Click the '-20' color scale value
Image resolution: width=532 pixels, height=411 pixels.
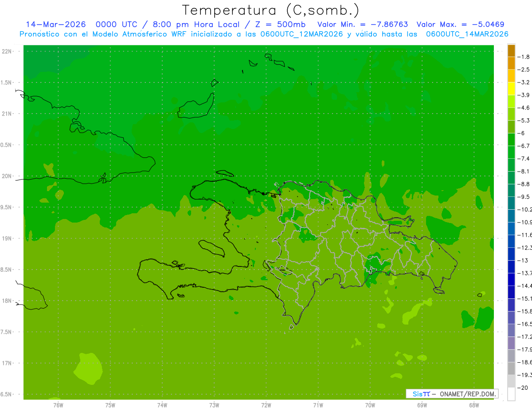coord(524,388)
